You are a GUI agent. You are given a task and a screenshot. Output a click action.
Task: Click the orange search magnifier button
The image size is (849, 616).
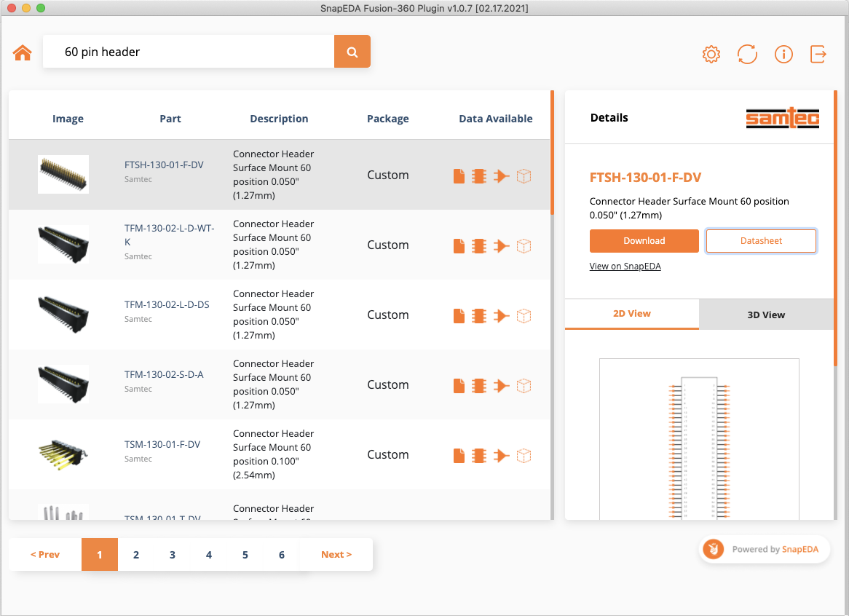(x=352, y=52)
